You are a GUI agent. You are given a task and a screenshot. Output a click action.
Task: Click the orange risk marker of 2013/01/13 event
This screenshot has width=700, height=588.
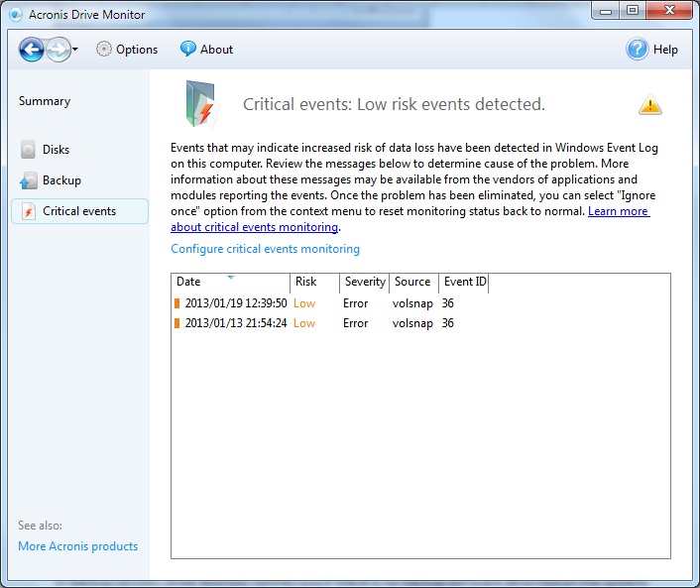pos(176,323)
